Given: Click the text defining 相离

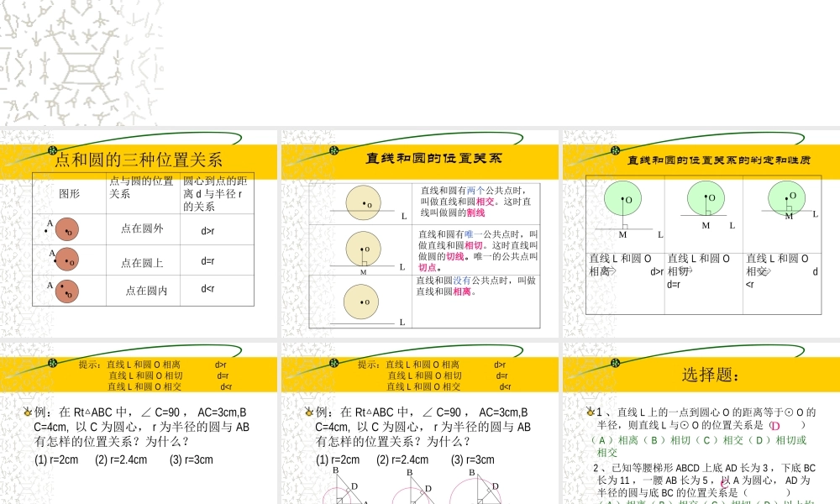Looking at the screenshot, I should [x=475, y=286].
